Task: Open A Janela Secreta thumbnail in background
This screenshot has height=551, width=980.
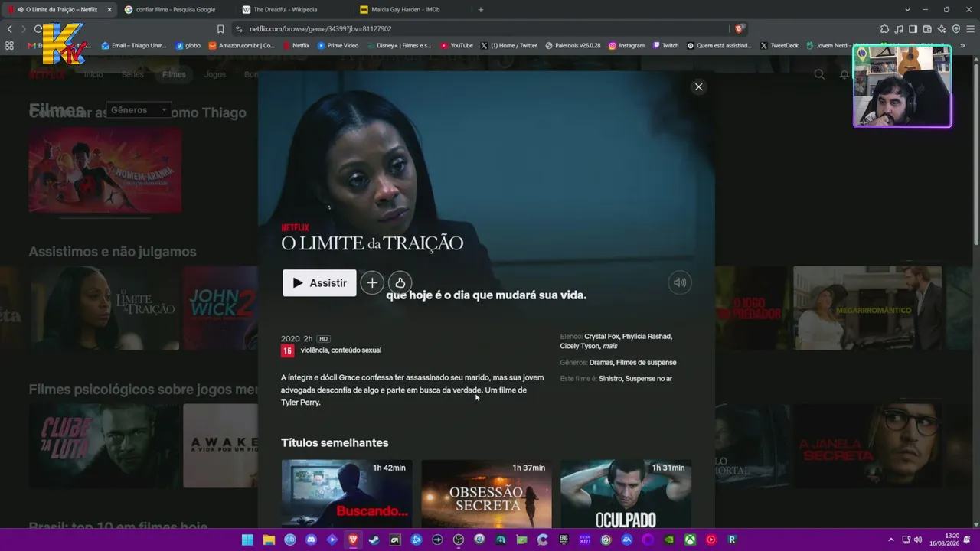Action: [867, 445]
